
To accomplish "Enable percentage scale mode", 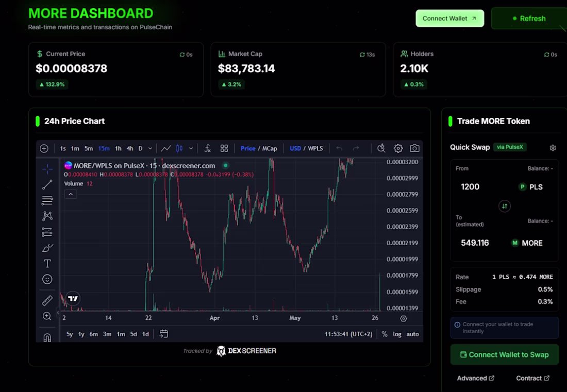I will 385,334.
